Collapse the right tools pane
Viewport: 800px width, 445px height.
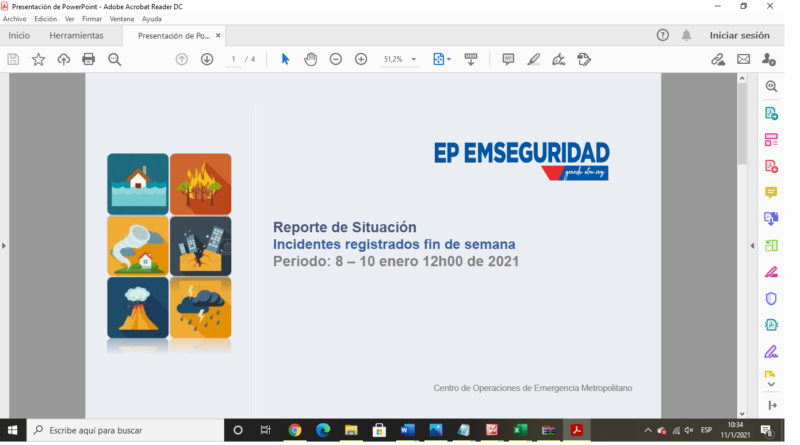click(x=752, y=245)
